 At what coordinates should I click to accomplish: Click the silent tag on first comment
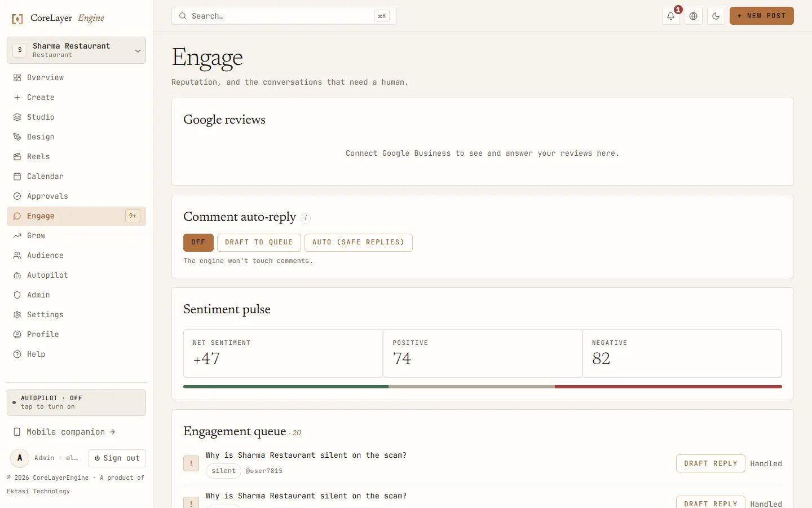pyautogui.click(x=224, y=471)
